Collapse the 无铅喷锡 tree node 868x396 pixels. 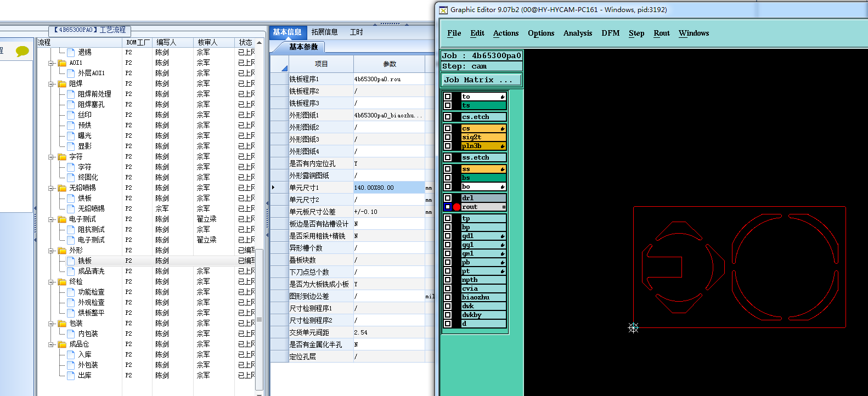pos(52,188)
